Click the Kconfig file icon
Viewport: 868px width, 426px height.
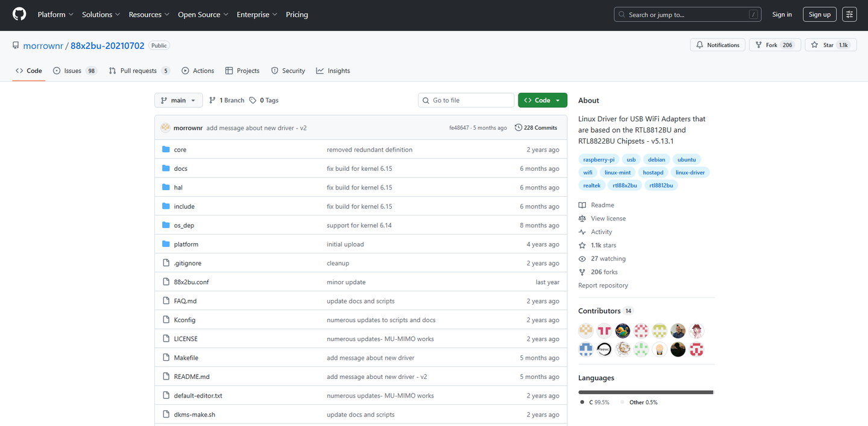tap(166, 320)
